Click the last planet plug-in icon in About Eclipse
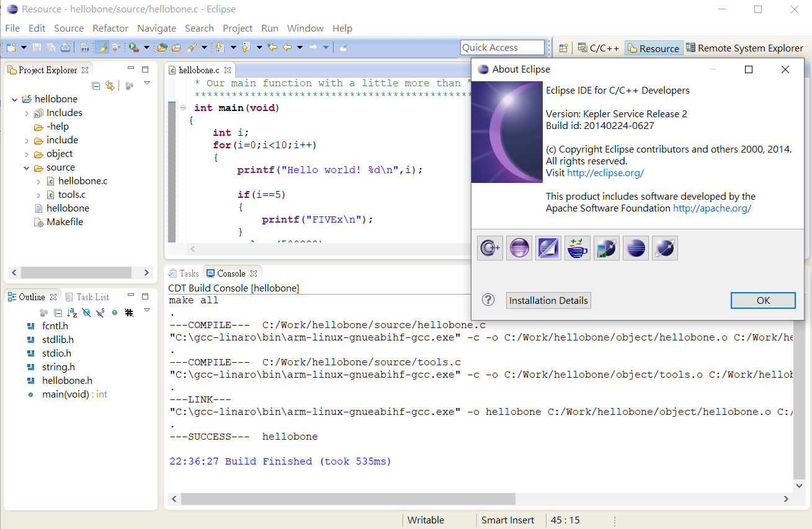This screenshot has height=529, width=812. [x=665, y=248]
